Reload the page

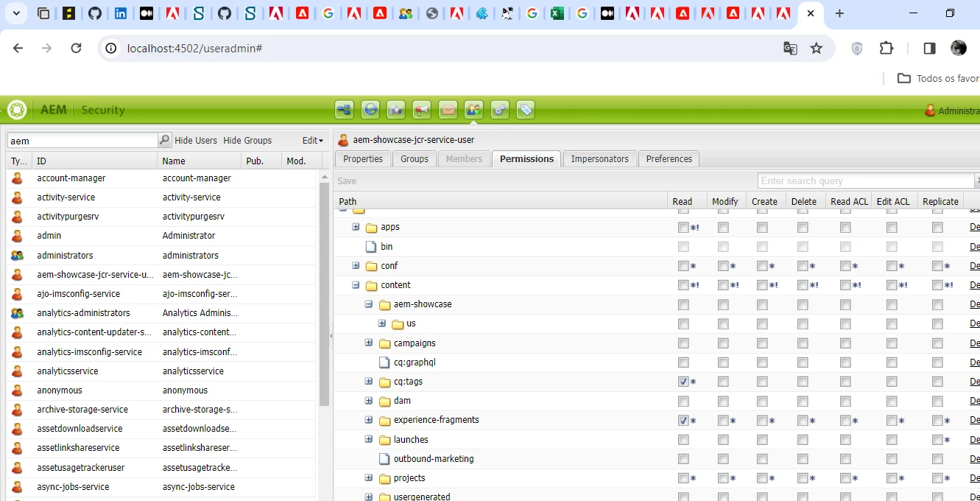(x=76, y=48)
